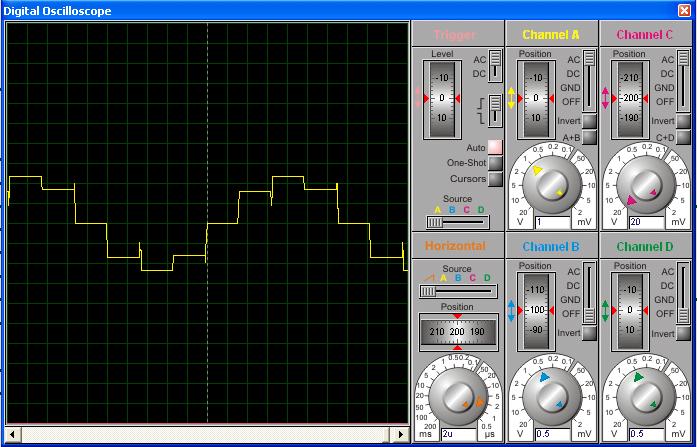Click the horizontal scrollbar track
697x447 pixels.
[207, 434]
